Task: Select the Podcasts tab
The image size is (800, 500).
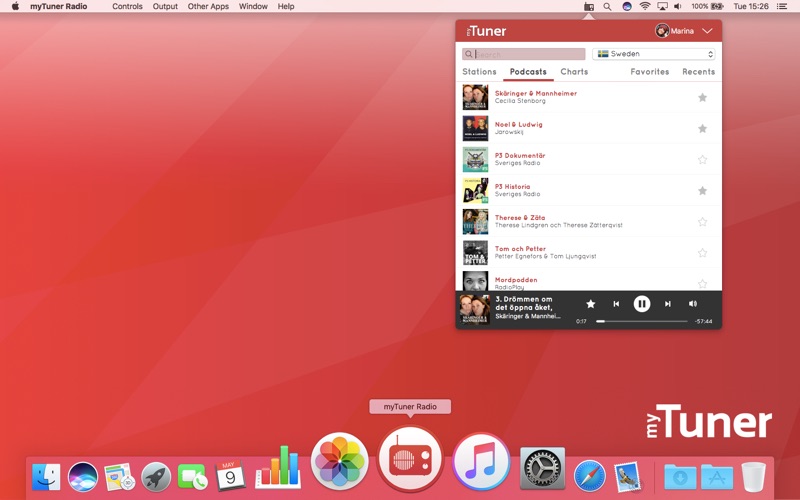Action: [528, 72]
